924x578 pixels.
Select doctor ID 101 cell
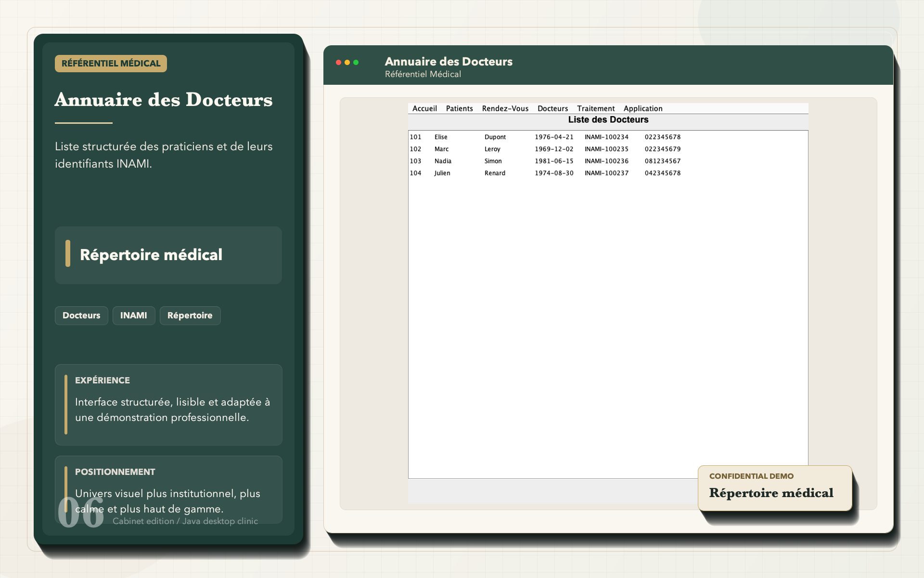pyautogui.click(x=415, y=137)
